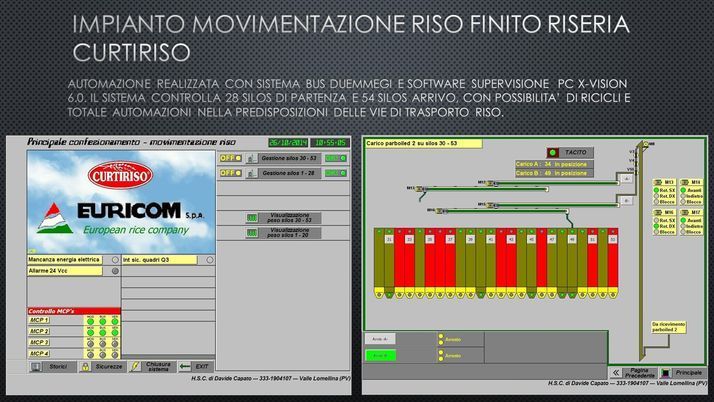Click green icon of Visualizzazione peso silos 1 - 20

[252, 233]
